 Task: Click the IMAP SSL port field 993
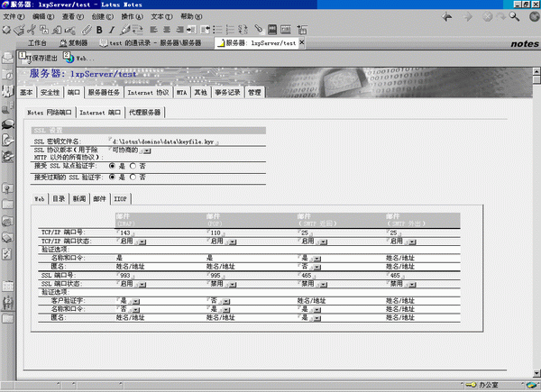click(x=125, y=276)
